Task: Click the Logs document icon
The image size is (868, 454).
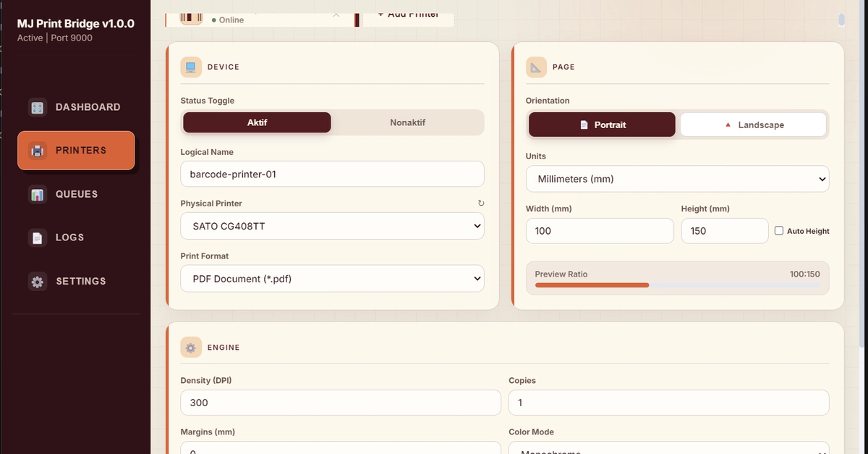Action: click(38, 237)
